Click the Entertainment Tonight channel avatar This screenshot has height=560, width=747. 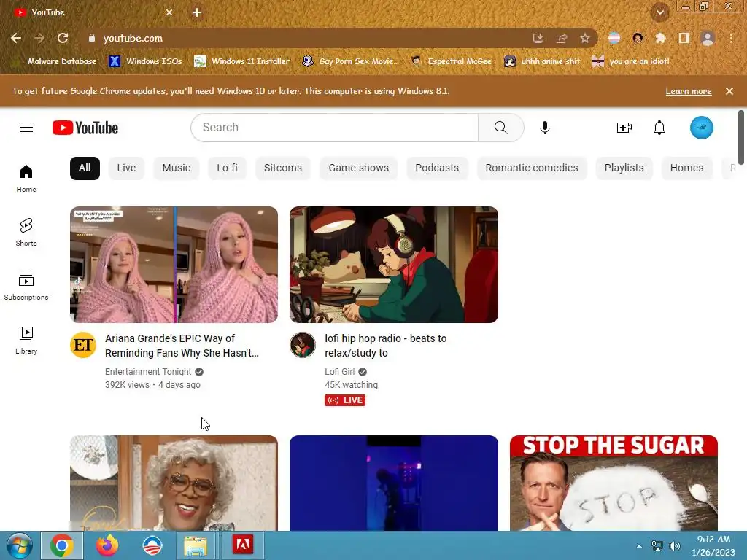click(x=83, y=345)
